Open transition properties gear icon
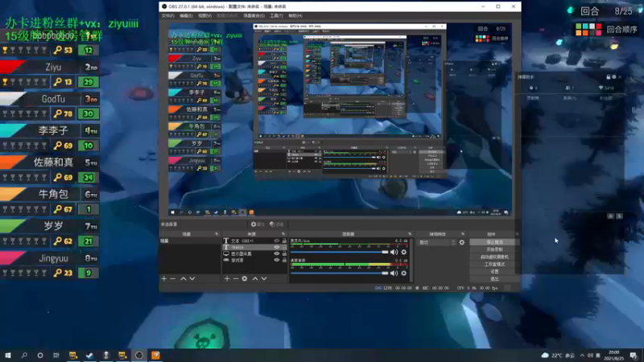Image resolution: width=644 pixels, height=362 pixels. click(x=462, y=243)
